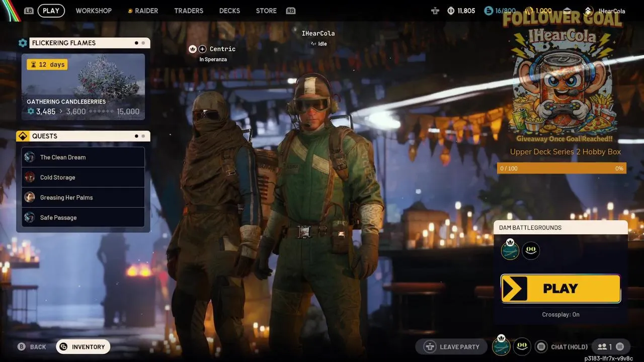
Task: Select the IHearCola nameplate above character
Action: [x=318, y=33]
